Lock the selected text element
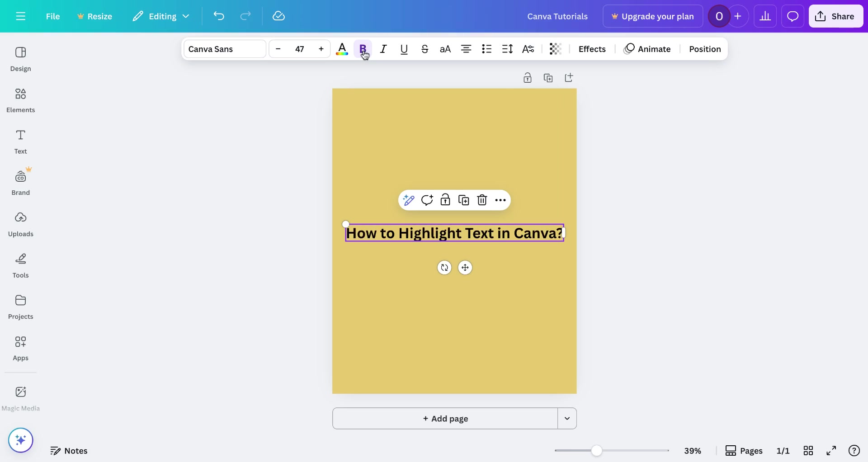 point(445,200)
